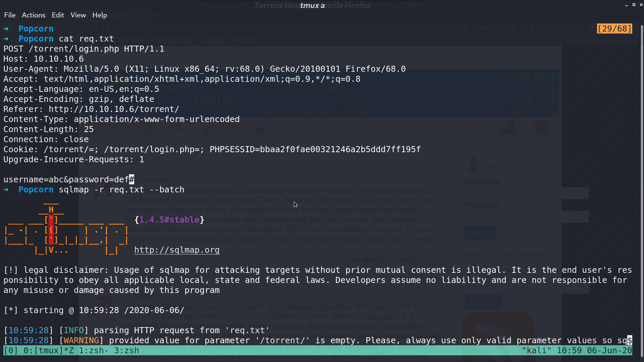Image resolution: width=644 pixels, height=362 pixels.
Task: Click 'POST /torrent/login.php HTTP/1.1' line
Action: click(x=84, y=49)
